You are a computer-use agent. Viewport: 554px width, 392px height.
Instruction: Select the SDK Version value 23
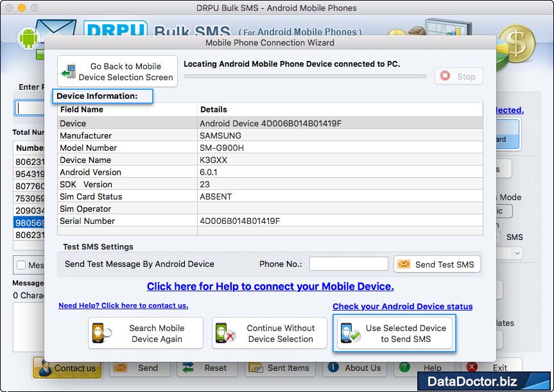pos(205,184)
